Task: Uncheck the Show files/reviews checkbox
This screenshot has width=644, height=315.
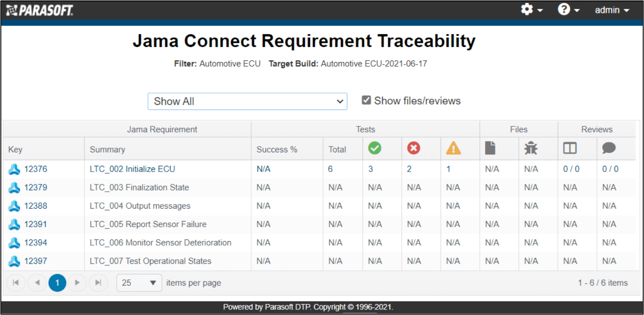Action: click(366, 100)
